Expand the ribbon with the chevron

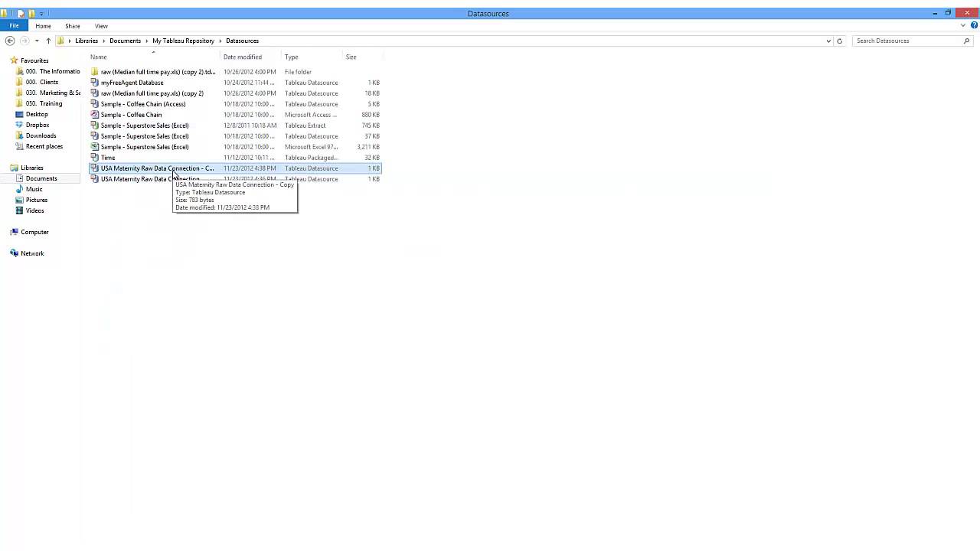pyautogui.click(x=962, y=26)
